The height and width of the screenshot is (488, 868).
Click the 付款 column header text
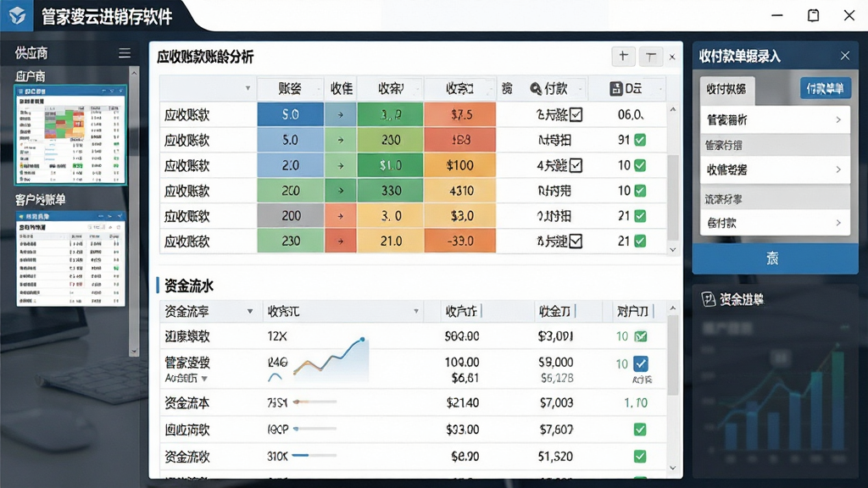click(556, 88)
